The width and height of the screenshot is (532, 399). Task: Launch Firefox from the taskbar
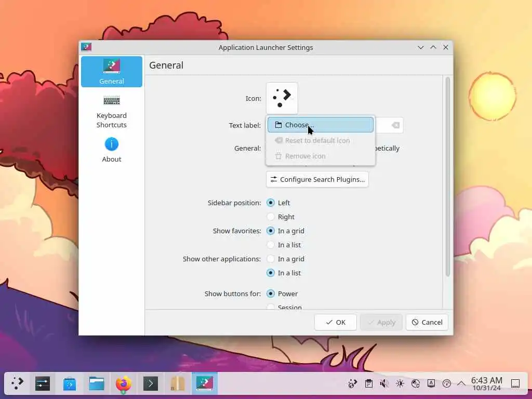(124, 383)
